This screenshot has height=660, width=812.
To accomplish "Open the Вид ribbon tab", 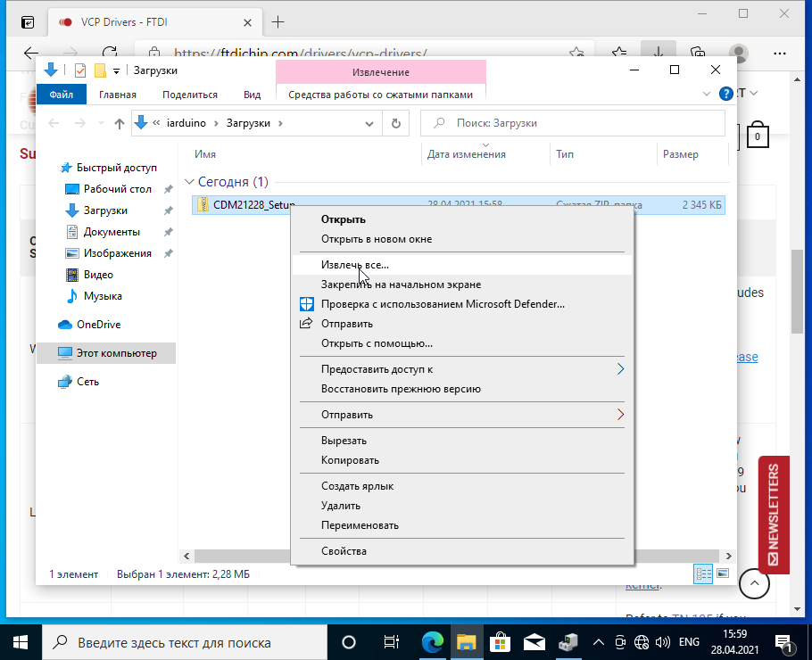I will (x=253, y=95).
